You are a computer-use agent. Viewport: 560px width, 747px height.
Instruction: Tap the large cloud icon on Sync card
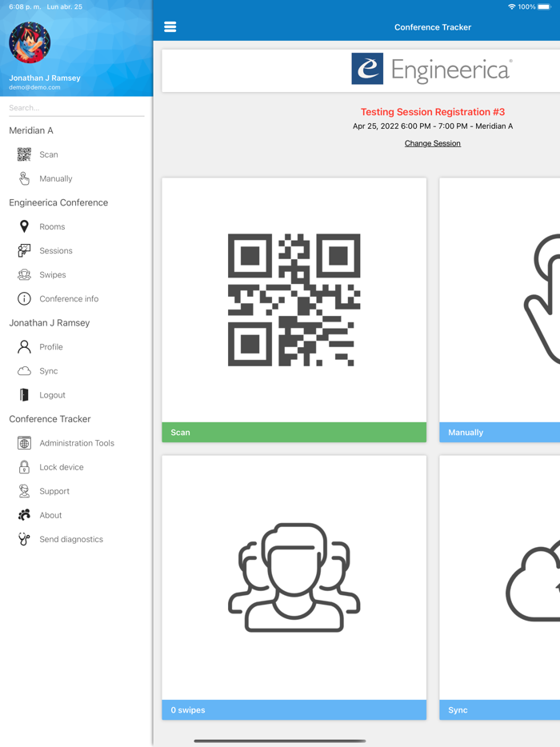point(533,580)
